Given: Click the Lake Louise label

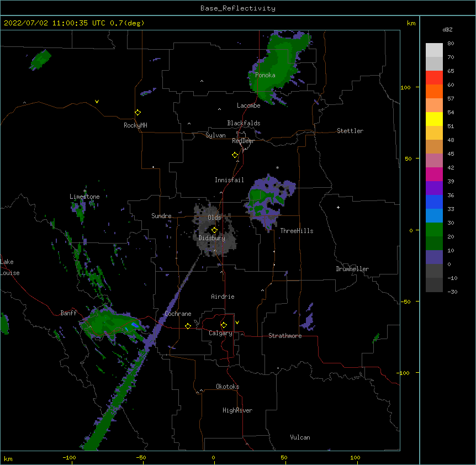Looking at the screenshot, I should pos(10,267).
